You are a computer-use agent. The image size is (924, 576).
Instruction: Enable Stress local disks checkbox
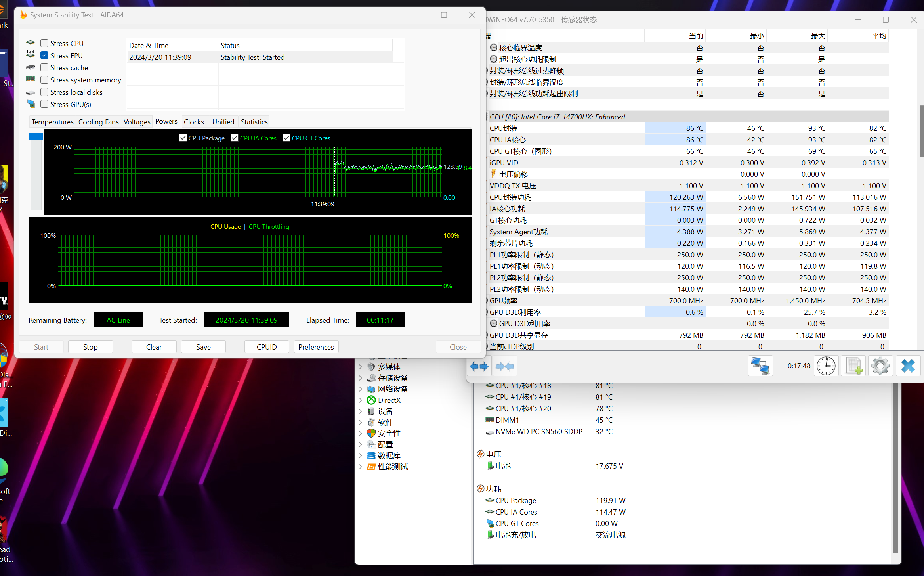click(44, 92)
